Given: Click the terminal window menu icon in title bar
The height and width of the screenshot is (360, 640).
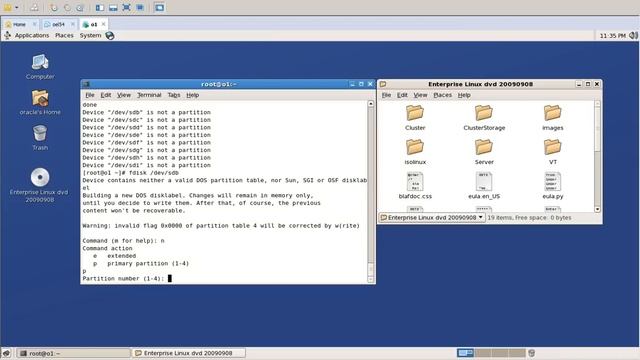Looking at the screenshot, I should 86,84.
